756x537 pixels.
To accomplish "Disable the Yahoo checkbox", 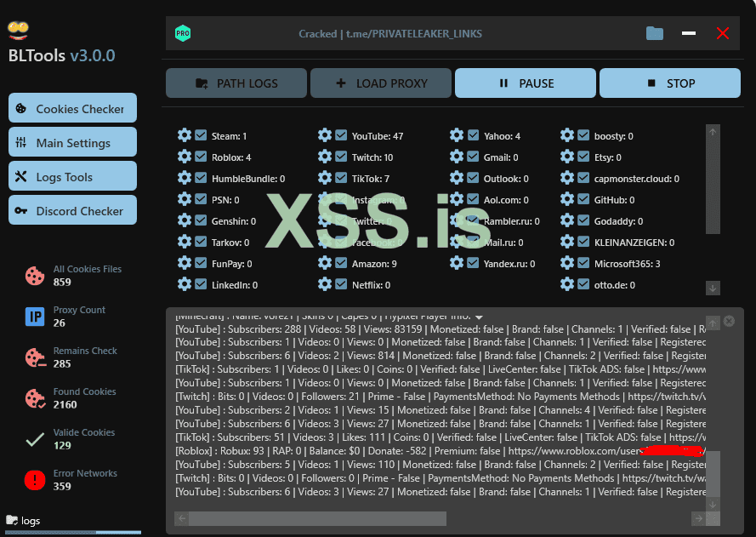I will point(473,135).
